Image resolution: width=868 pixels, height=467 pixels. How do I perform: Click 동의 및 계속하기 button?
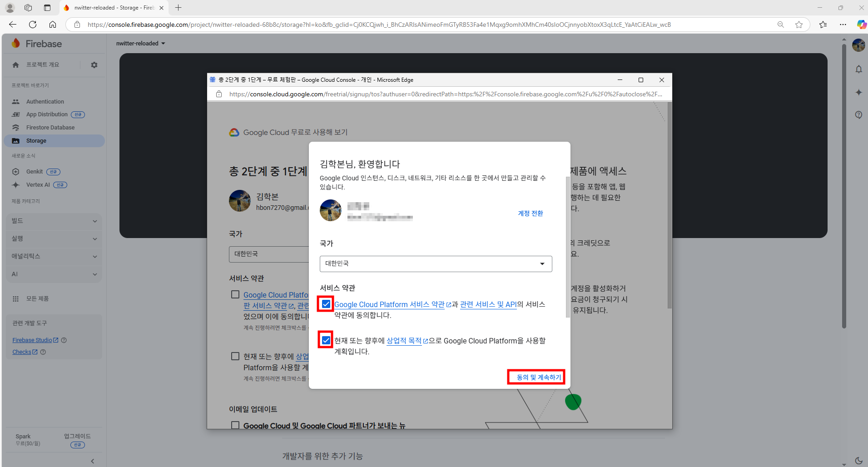pyautogui.click(x=539, y=378)
